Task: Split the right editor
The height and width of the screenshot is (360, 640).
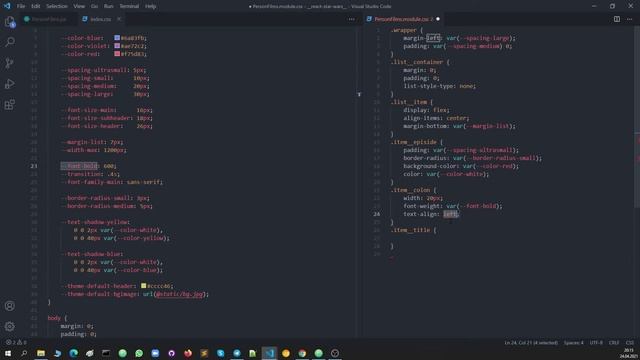Action: point(617,19)
